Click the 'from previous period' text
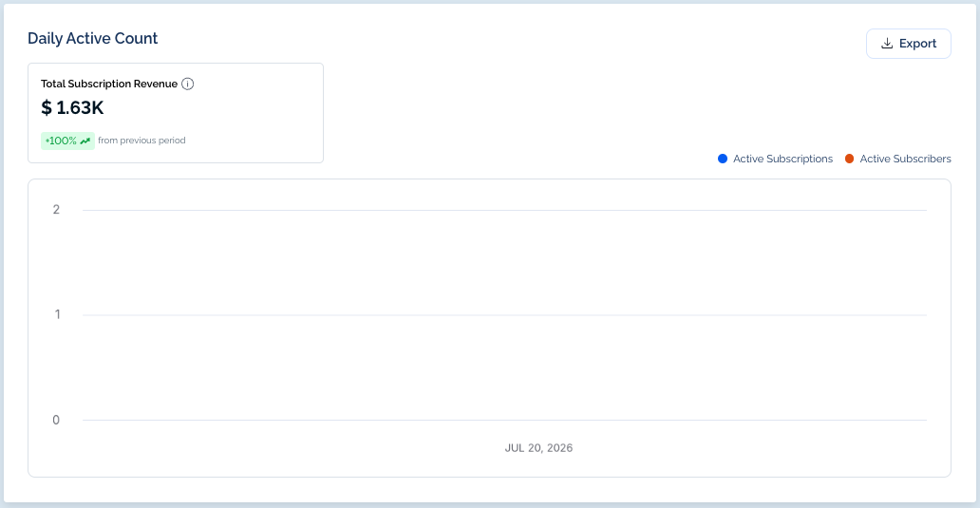Image resolution: width=980 pixels, height=508 pixels. click(141, 141)
